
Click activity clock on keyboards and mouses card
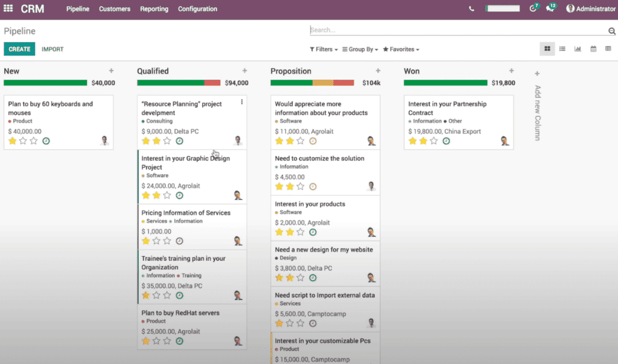pyautogui.click(x=46, y=141)
